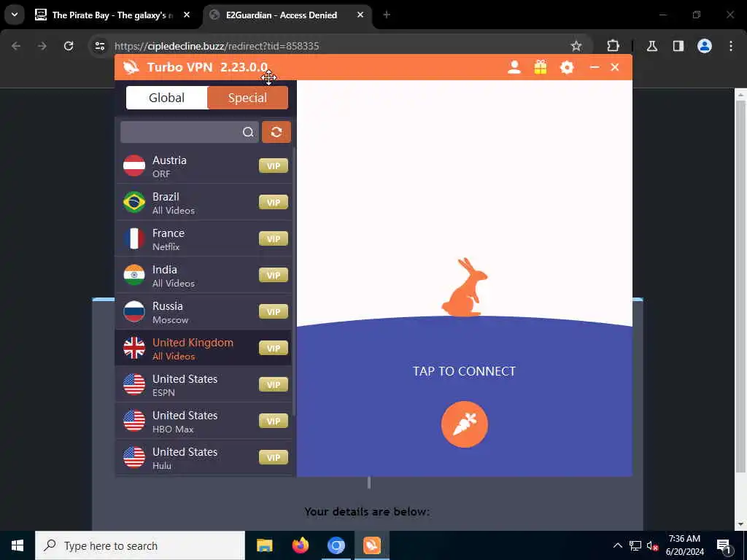The width and height of the screenshot is (747, 560).
Task: Open the browser three-dot menu
Action: (x=731, y=46)
